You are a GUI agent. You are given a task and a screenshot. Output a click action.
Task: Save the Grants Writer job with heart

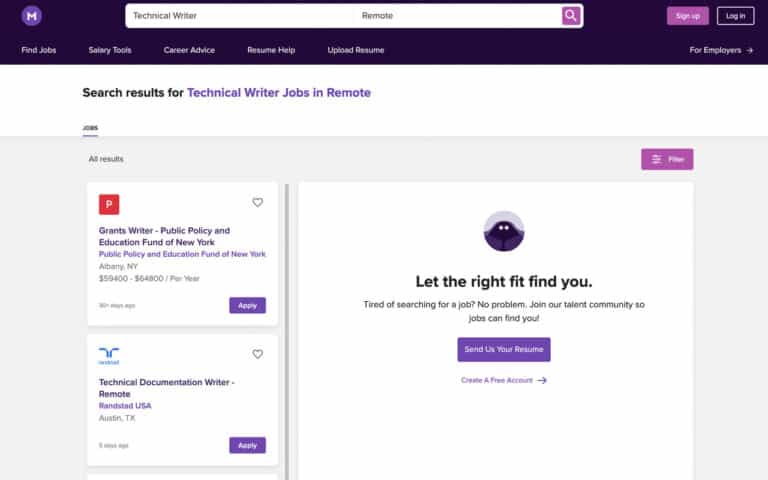coord(257,202)
